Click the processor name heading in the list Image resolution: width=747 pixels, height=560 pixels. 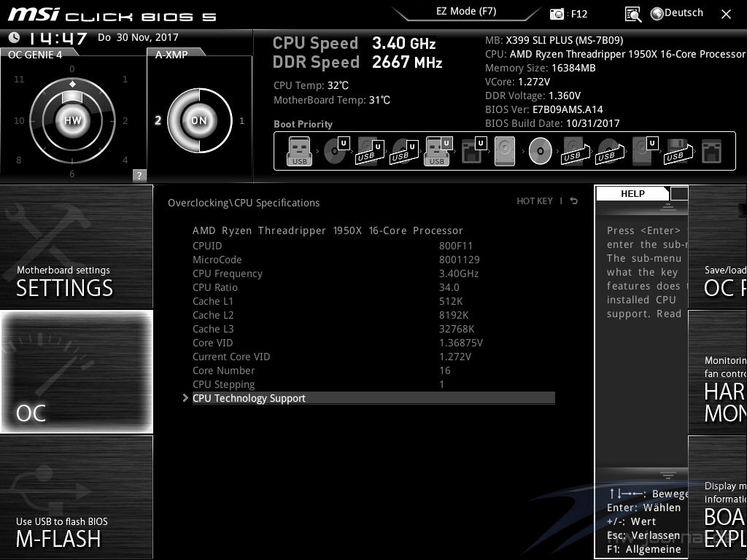pos(328,230)
